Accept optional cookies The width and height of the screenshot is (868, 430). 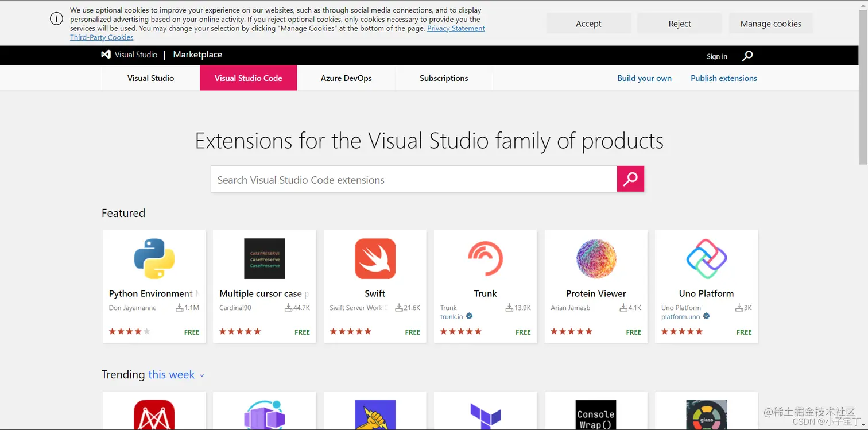tap(588, 24)
